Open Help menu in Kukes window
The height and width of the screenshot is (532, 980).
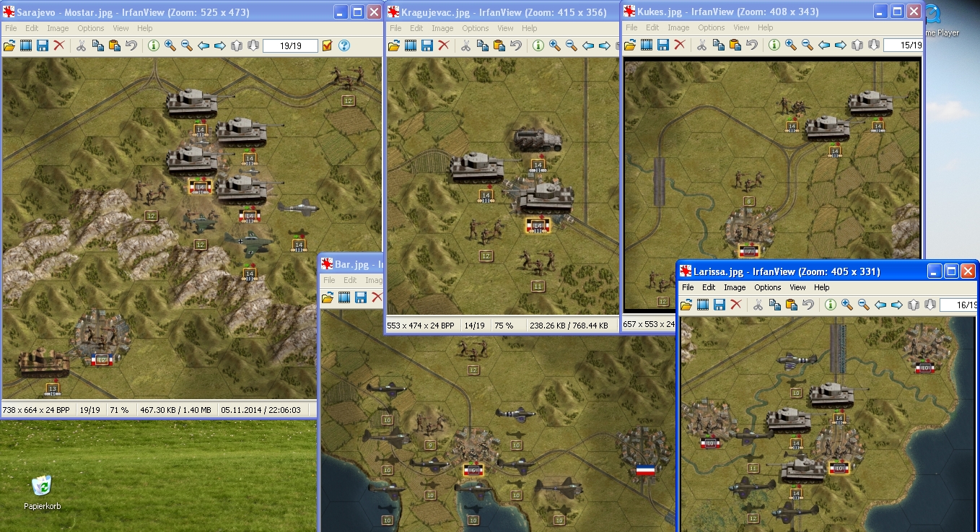coord(766,27)
